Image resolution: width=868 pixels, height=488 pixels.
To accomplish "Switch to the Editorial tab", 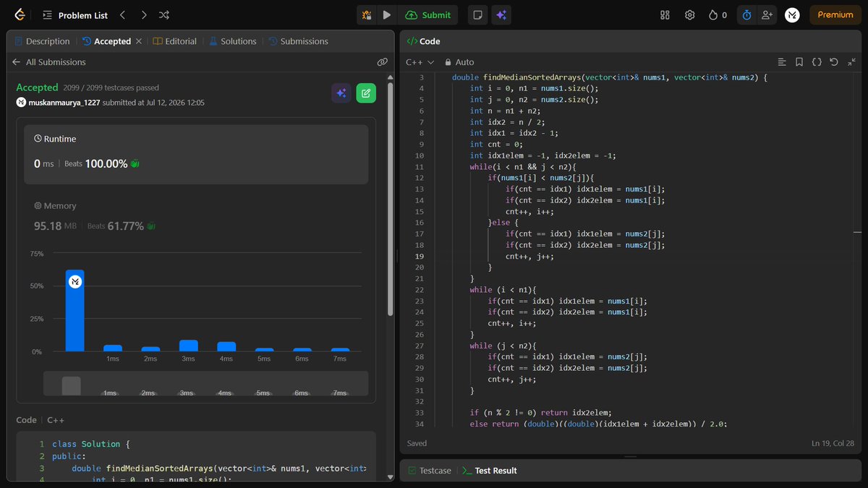I will tap(175, 41).
